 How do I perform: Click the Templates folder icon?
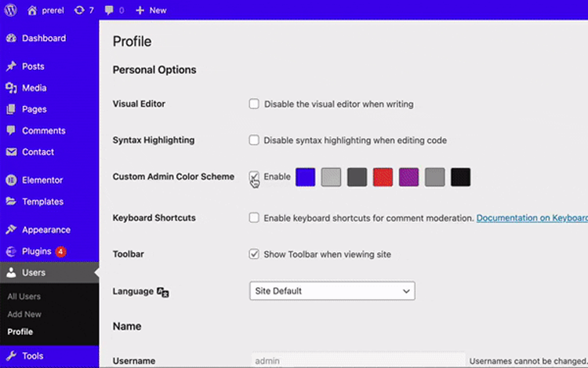point(11,202)
